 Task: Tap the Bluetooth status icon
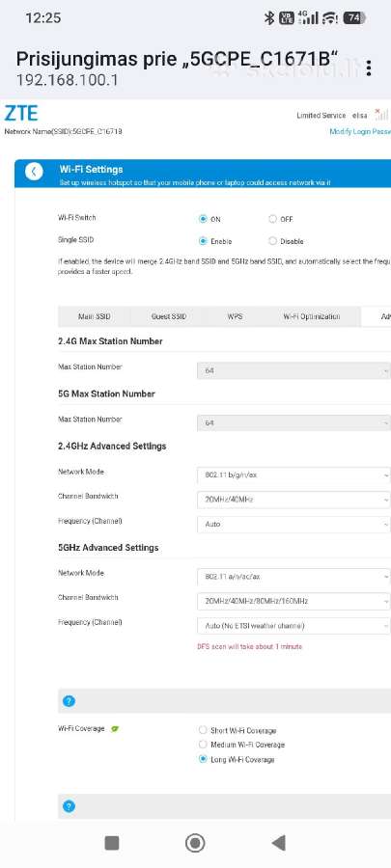pyautogui.click(x=269, y=18)
